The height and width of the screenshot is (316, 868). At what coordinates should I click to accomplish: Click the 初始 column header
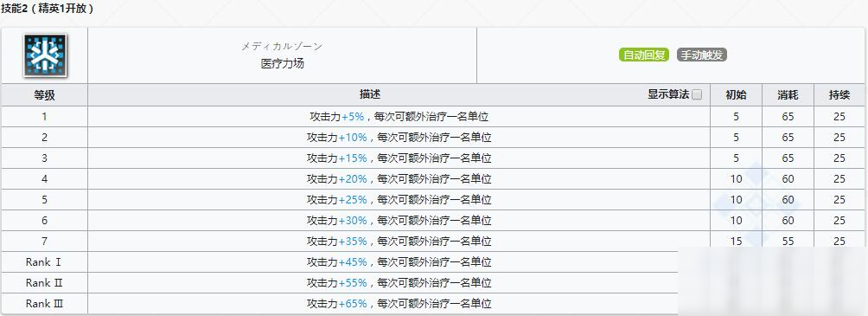coord(736,95)
